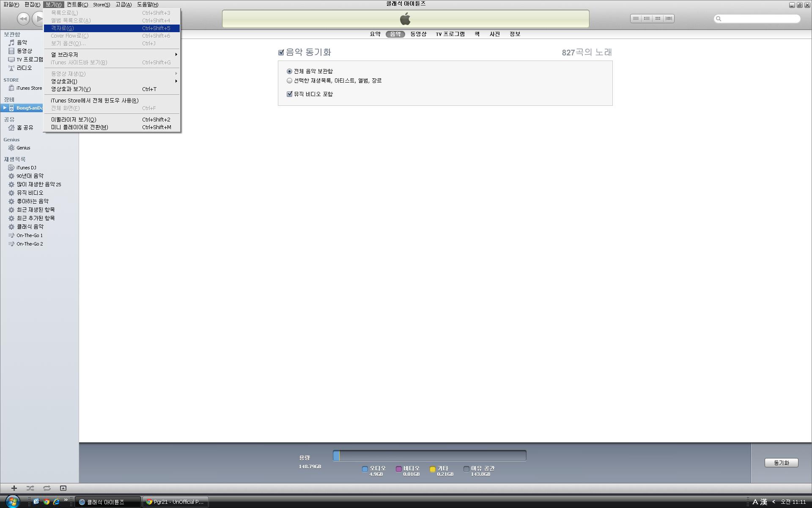Viewport: 812px width, 508px height.
Task: Switch to 요약 tab
Action: coord(376,34)
